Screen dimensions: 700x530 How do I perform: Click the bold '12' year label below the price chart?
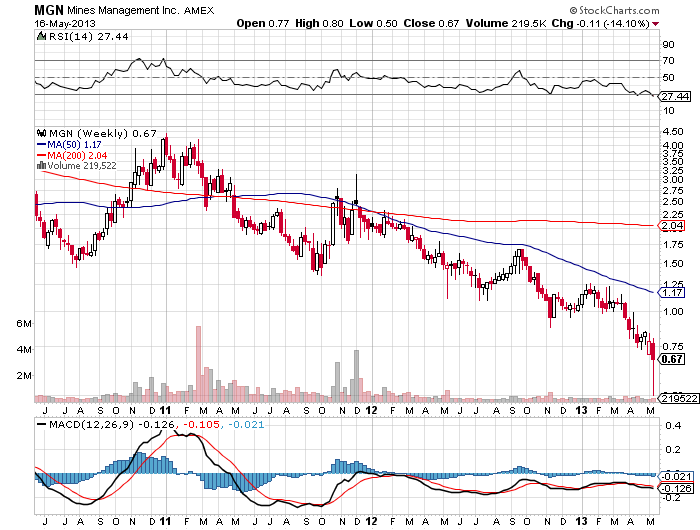(371, 410)
